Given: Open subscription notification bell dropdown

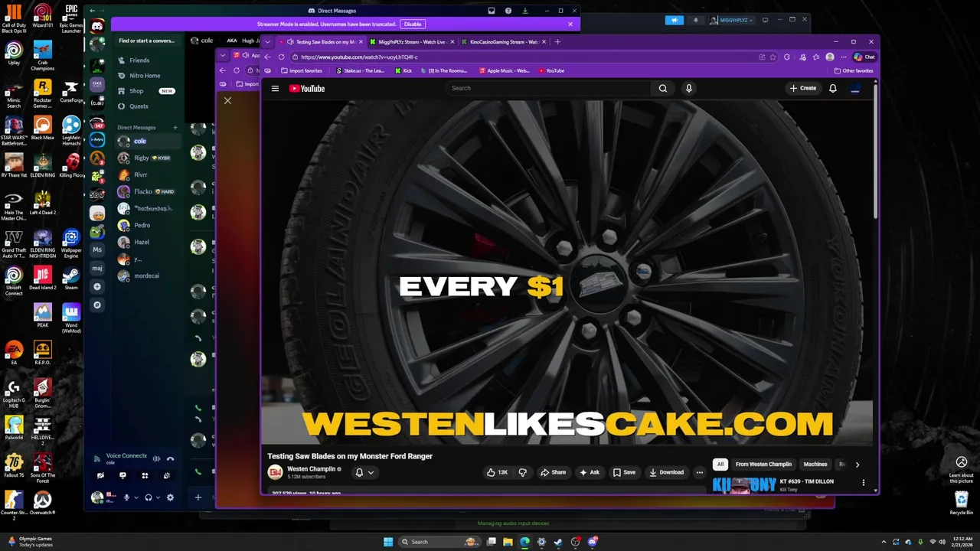Looking at the screenshot, I should tap(364, 472).
